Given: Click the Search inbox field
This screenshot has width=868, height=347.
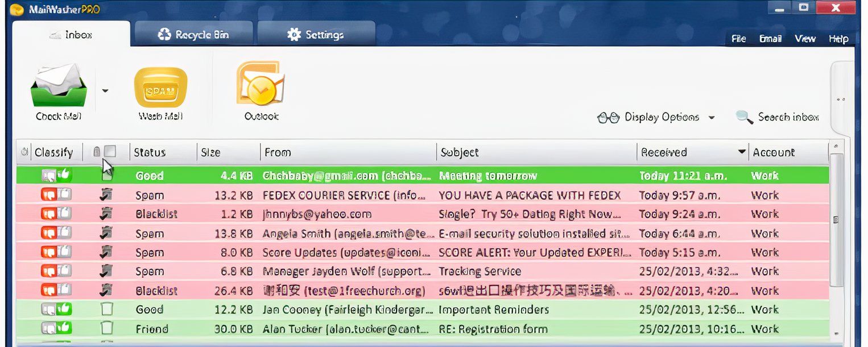Looking at the screenshot, I should [788, 117].
